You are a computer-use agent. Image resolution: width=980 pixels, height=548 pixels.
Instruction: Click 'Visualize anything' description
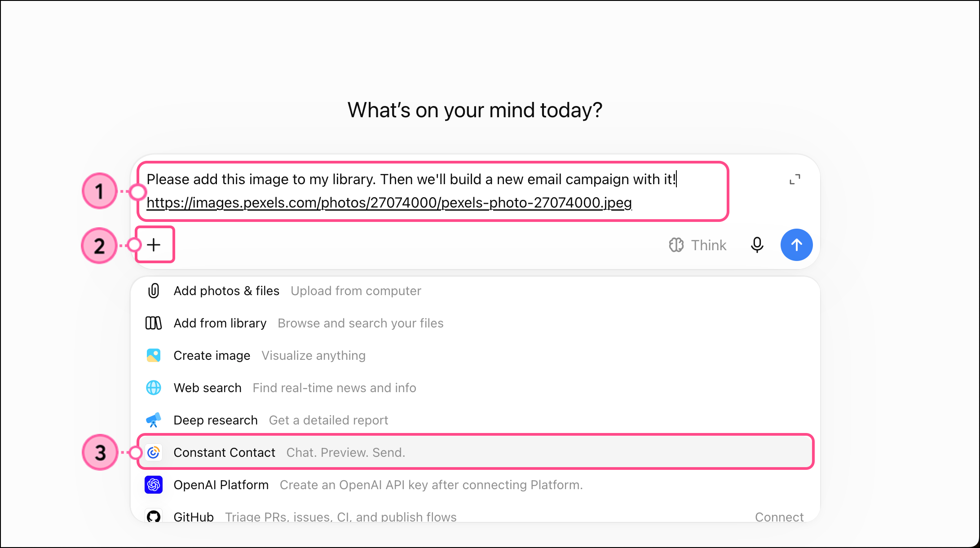pyautogui.click(x=313, y=356)
